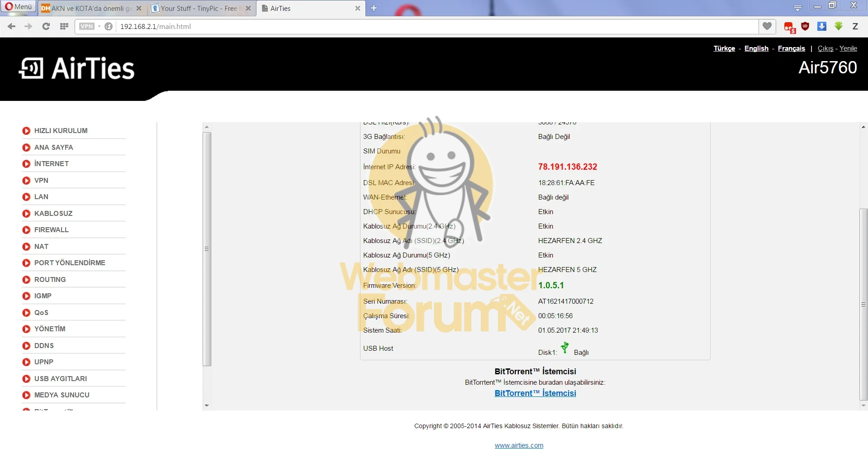The image size is (868, 463).
Task: Open USB AYGITLARI menu item
Action: click(60, 379)
